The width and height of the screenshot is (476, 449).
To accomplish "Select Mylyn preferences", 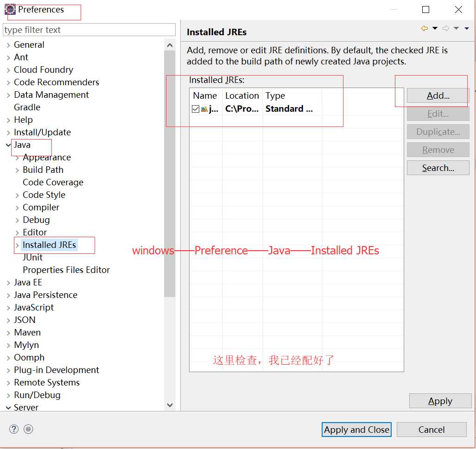I will (26, 345).
